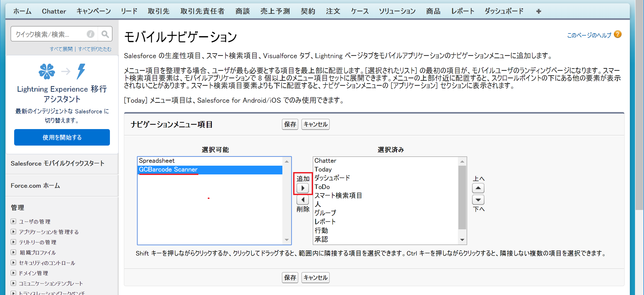The width and height of the screenshot is (644, 295).
Task: Open the ホーム tab
Action: point(22,11)
